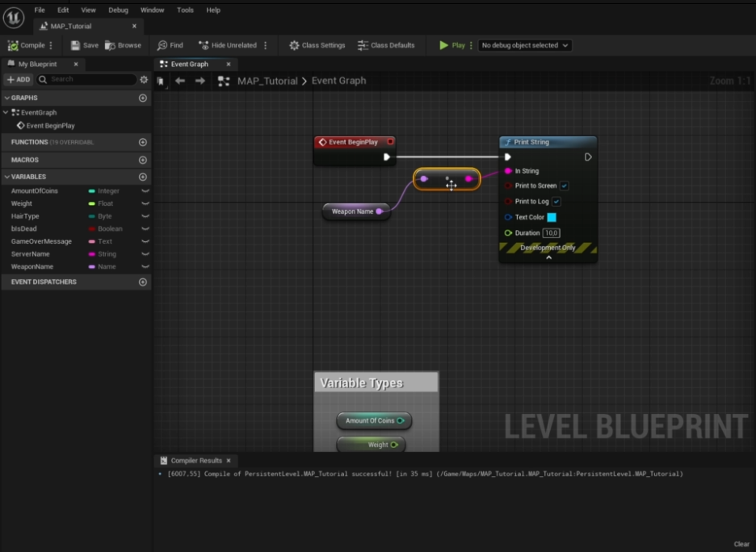
Task: Toggle bIsDead variable visibility eye
Action: point(145,229)
